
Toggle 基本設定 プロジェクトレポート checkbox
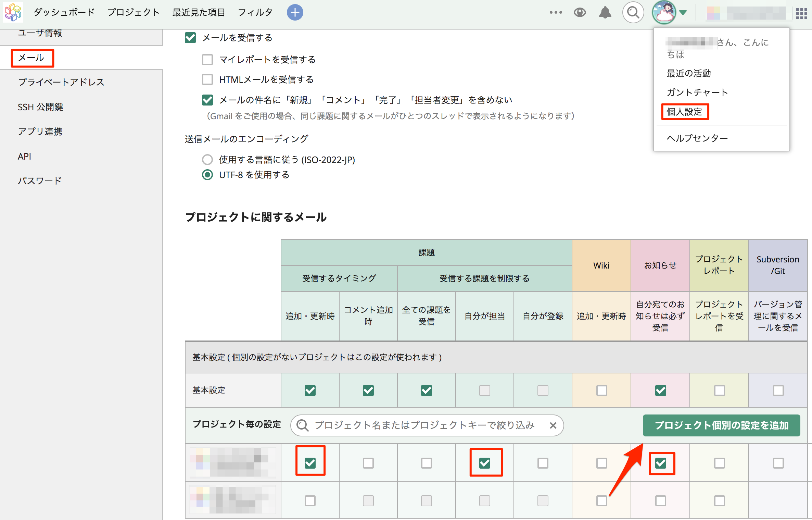pyautogui.click(x=720, y=391)
